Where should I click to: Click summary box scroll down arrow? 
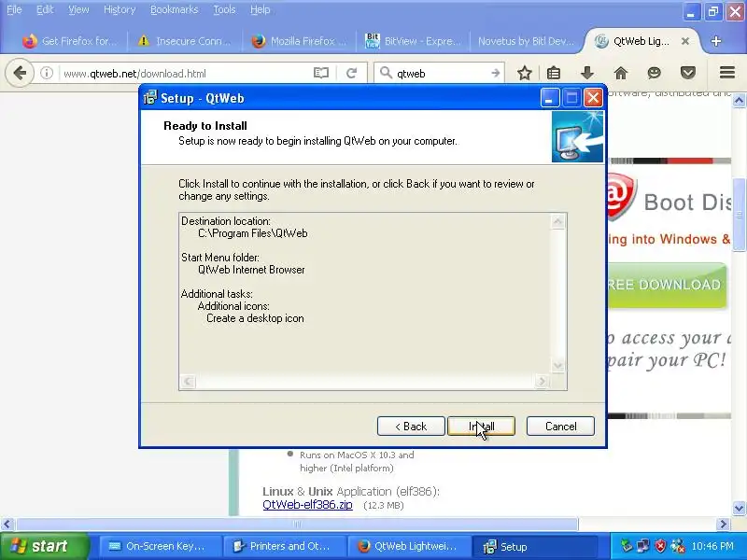pos(557,366)
